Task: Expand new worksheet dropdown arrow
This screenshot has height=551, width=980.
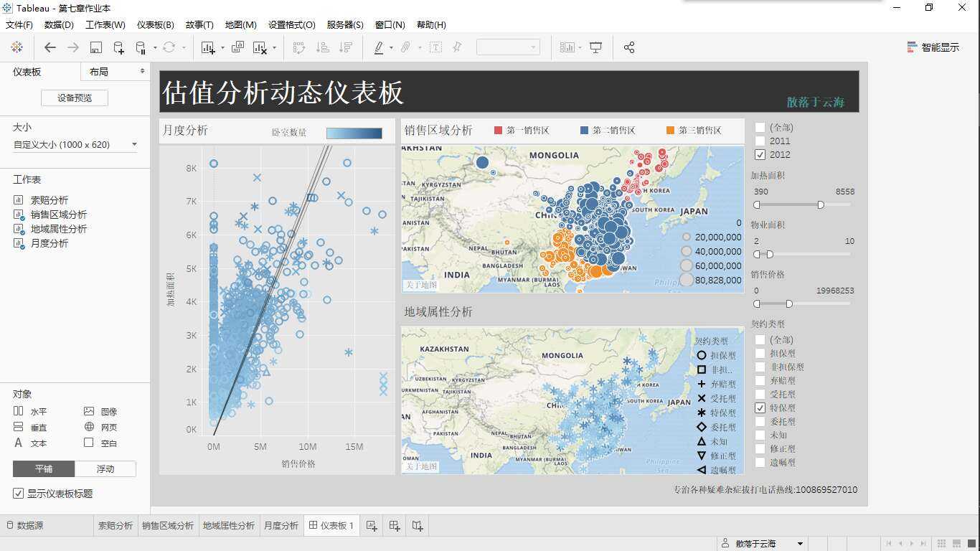Action: click(x=222, y=48)
